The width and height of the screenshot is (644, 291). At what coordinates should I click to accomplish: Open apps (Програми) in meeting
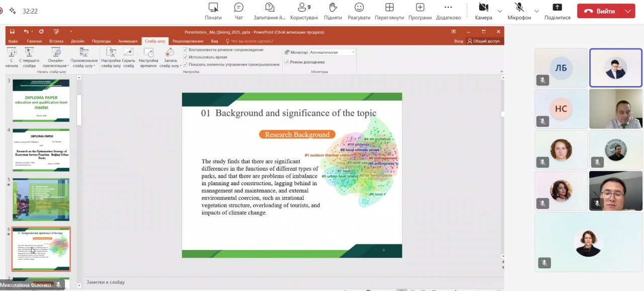tap(420, 11)
